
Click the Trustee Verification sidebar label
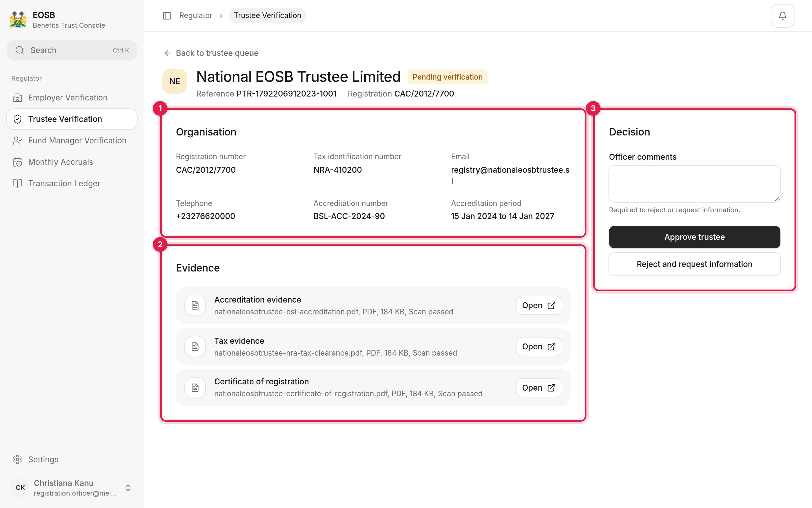[x=65, y=119]
